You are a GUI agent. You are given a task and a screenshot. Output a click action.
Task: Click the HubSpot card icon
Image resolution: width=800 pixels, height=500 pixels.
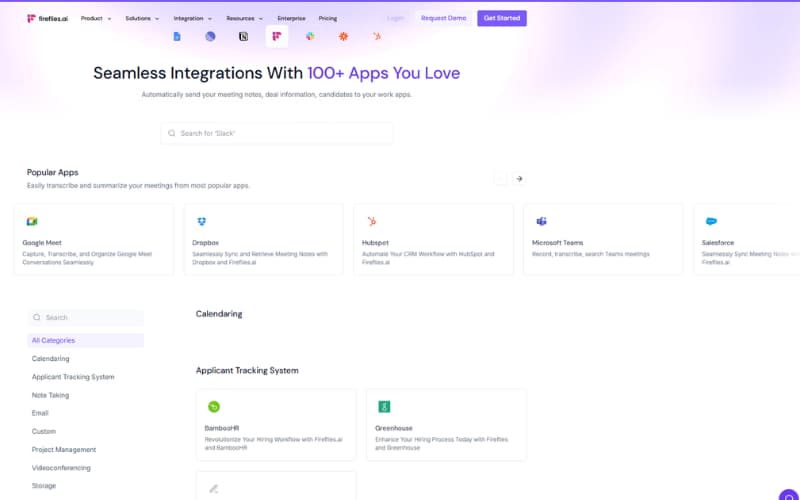click(371, 221)
